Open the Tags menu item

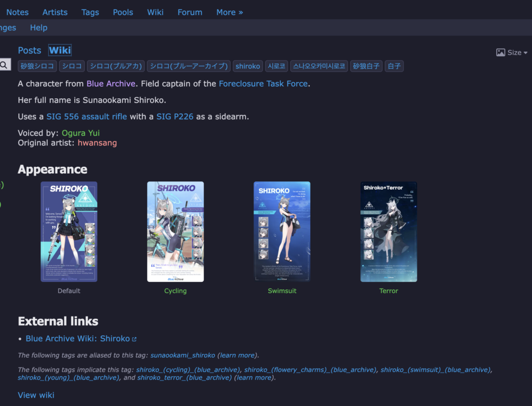pyautogui.click(x=90, y=12)
